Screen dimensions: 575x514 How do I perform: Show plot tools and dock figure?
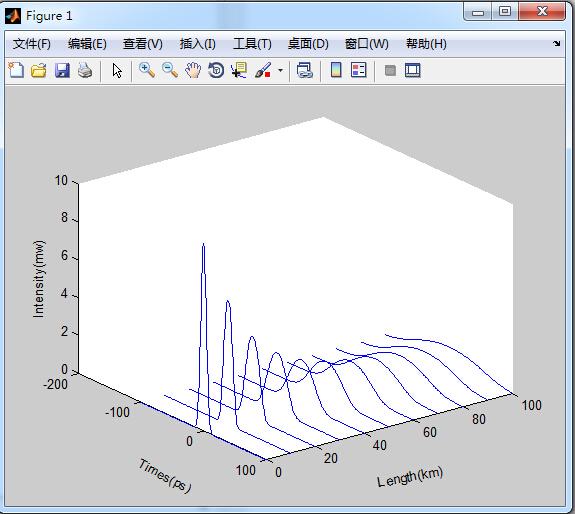[413, 70]
